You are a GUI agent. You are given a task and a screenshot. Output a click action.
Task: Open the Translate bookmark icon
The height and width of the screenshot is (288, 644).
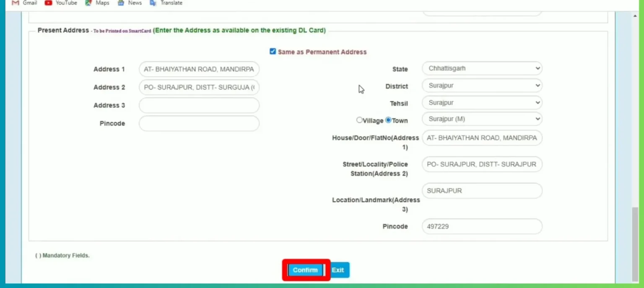pyautogui.click(x=153, y=3)
